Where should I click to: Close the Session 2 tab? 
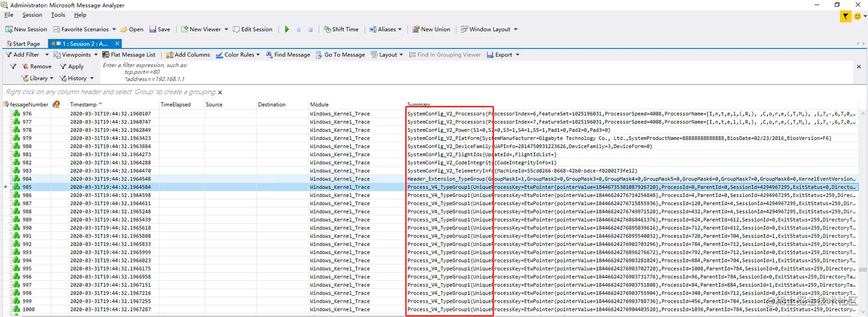(x=118, y=44)
